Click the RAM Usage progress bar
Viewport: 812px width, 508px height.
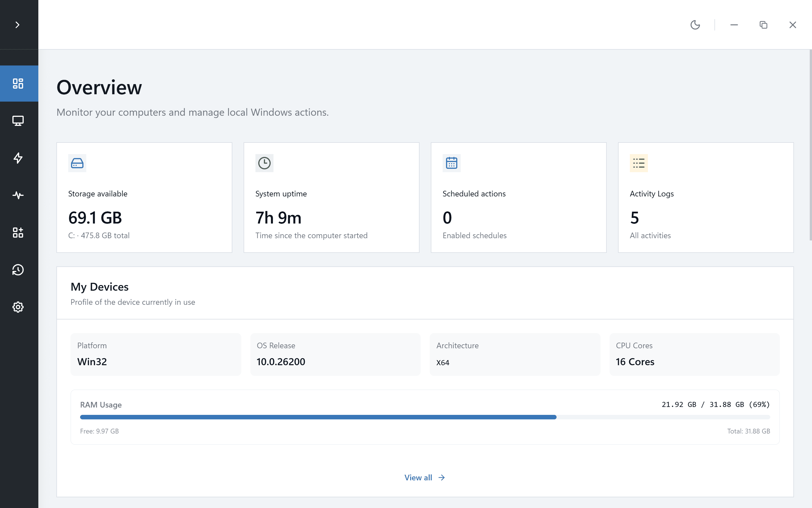point(425,417)
